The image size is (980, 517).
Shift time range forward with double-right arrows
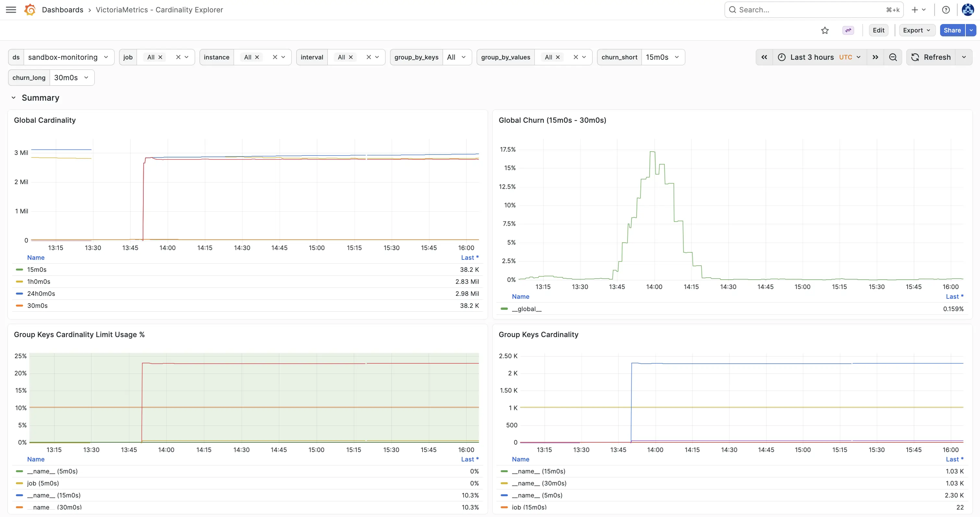coord(876,57)
